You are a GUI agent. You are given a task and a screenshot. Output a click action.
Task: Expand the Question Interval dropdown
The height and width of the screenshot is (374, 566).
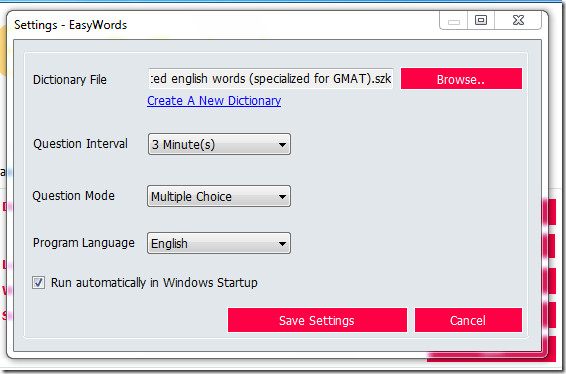tap(219, 144)
